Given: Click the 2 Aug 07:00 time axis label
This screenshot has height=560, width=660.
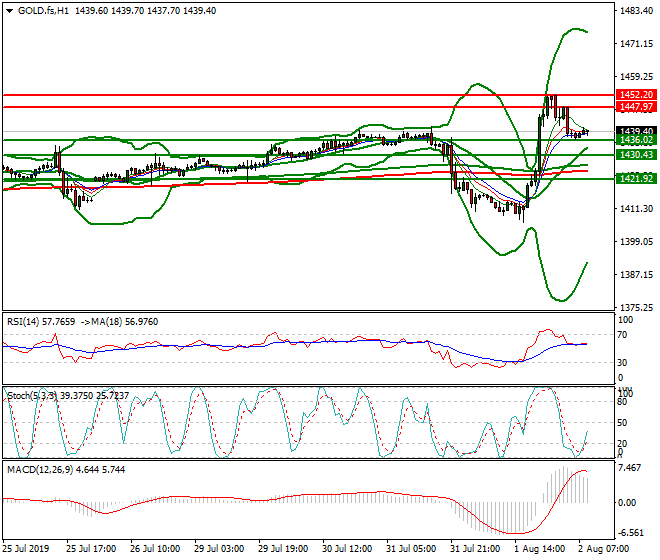Looking at the screenshot, I should point(606,551).
